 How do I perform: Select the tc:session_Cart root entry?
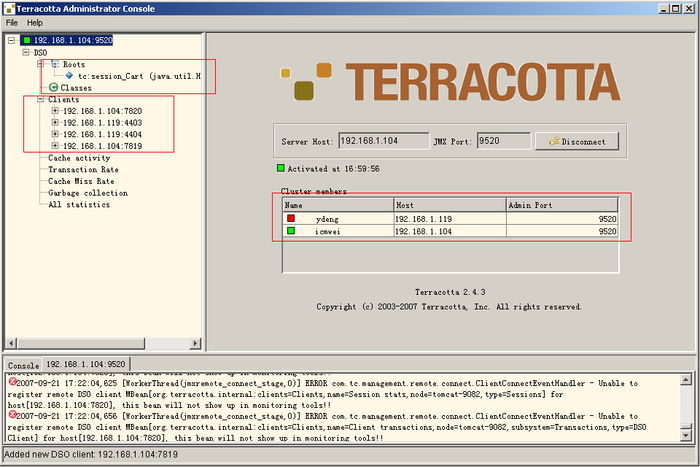tap(139, 76)
